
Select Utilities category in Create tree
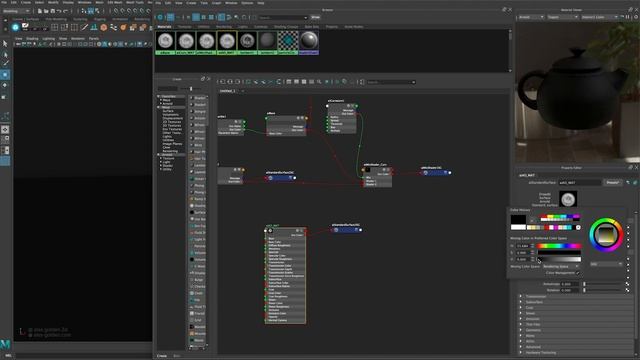[168, 140]
